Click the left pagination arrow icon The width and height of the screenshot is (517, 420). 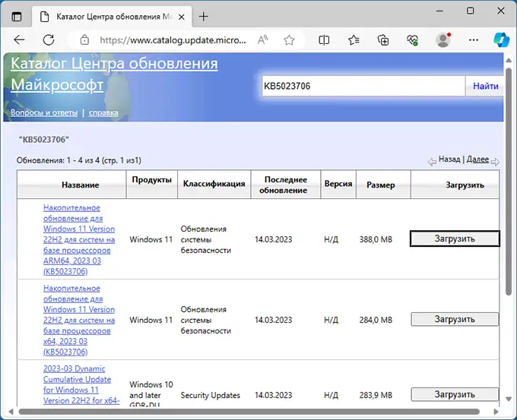click(x=432, y=162)
